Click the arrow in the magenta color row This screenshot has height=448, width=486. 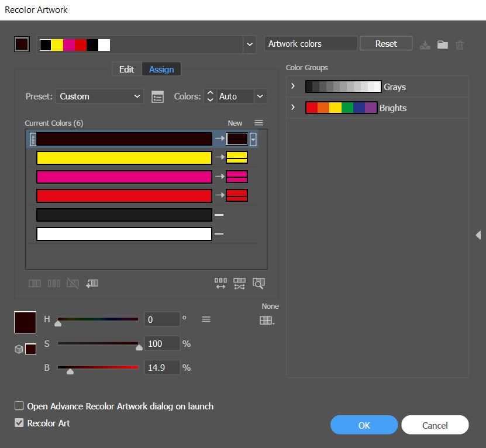(220, 176)
